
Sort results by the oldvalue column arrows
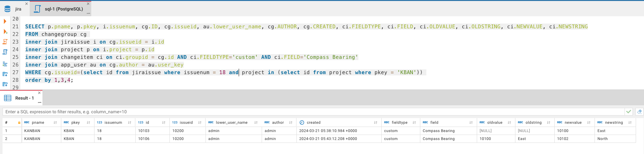tap(509, 122)
